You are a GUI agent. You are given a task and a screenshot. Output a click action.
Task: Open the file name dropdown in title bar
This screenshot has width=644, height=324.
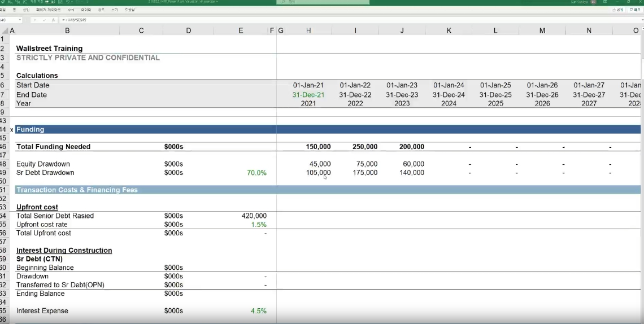tap(217, 2)
